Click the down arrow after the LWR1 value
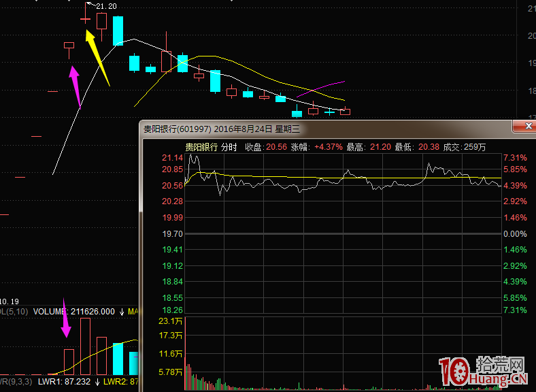The height and width of the screenshot is (392, 536). click(97, 382)
